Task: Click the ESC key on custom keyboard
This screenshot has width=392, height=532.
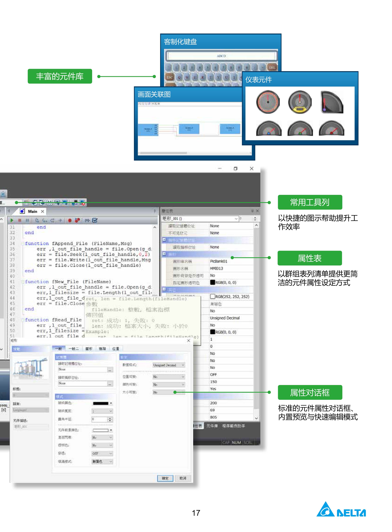Action: [x=170, y=77]
